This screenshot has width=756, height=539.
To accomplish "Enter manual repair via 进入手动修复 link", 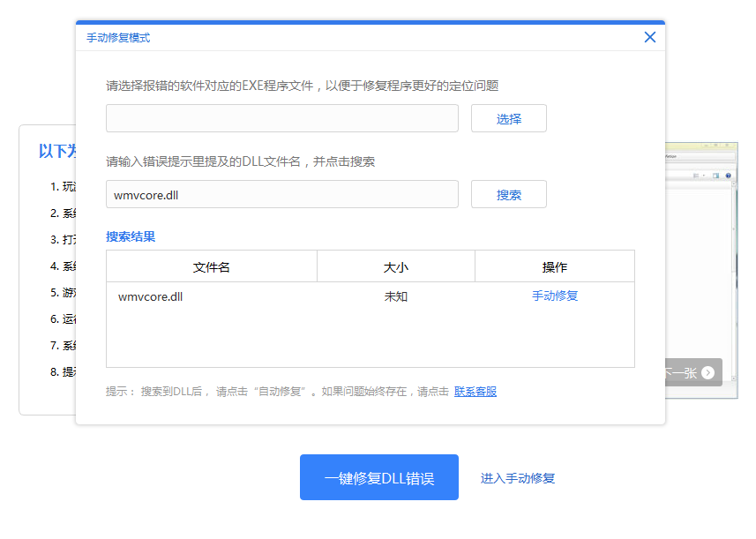I will point(517,476).
